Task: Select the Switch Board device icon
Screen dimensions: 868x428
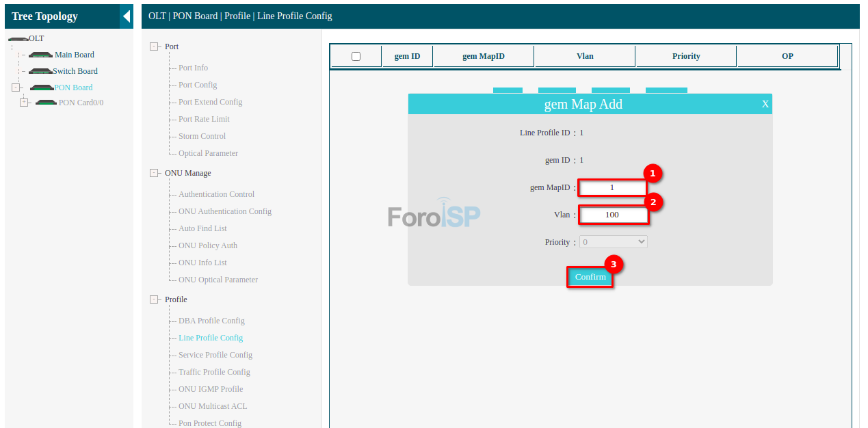Action: tap(40, 71)
